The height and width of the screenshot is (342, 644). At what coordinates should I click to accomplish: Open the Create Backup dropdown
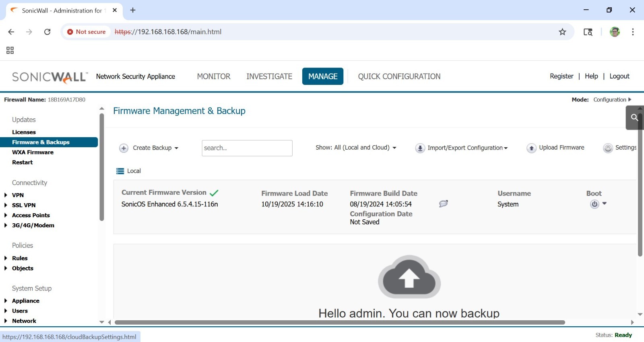coord(156,148)
